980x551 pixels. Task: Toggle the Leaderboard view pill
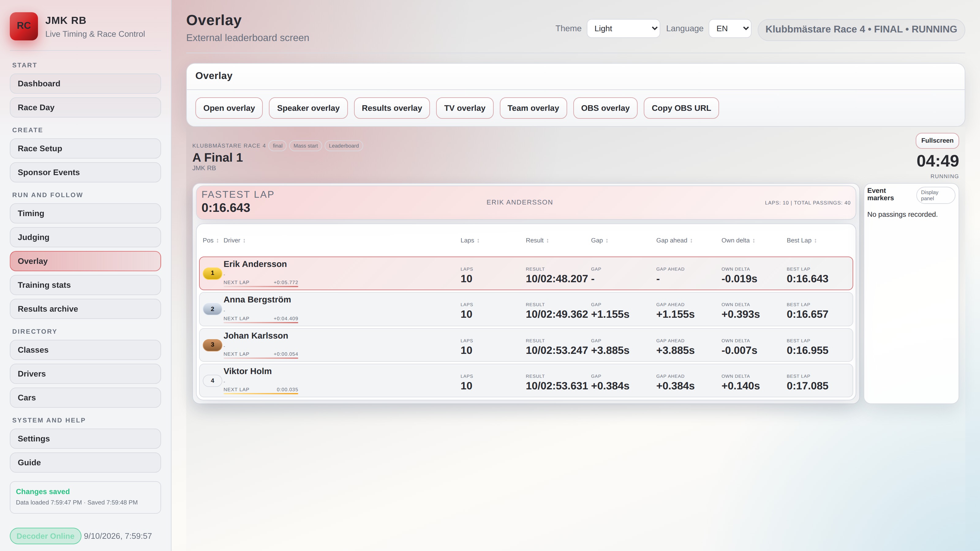[344, 146]
